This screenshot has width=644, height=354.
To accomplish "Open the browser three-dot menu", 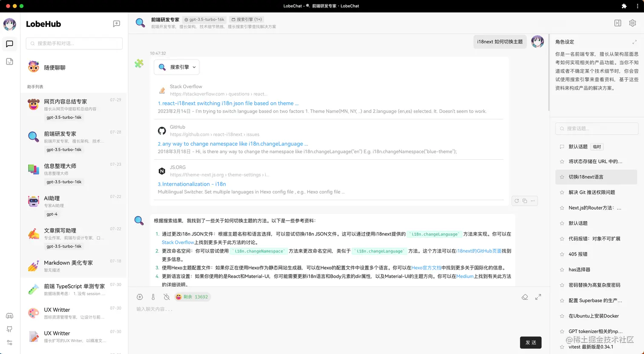I will [x=637, y=6].
